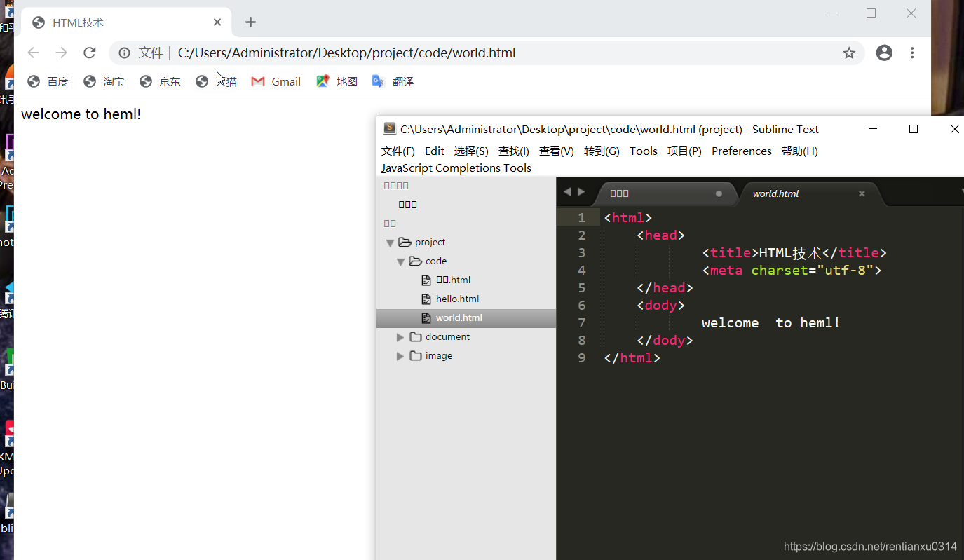Open the 帮助(H) menu
Screen dimensions: 964x560
tap(800, 151)
